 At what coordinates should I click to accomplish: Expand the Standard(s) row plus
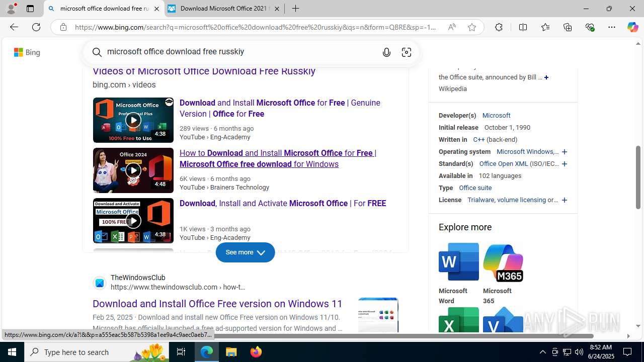coord(565,164)
